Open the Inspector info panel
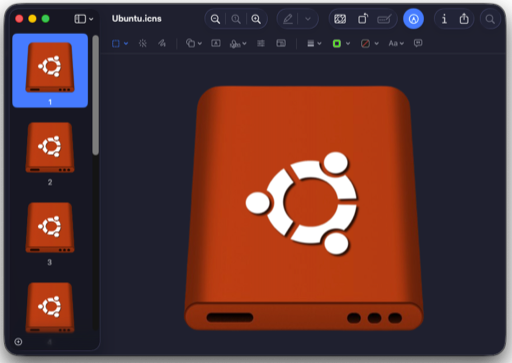The image size is (512, 363). point(444,19)
